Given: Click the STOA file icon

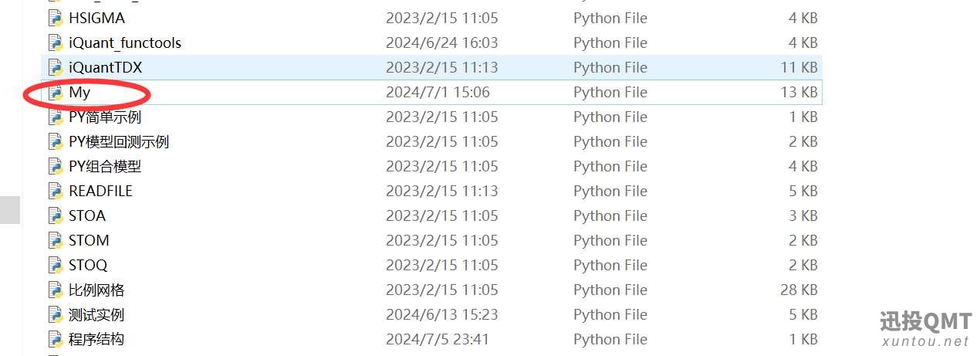Looking at the screenshot, I should coord(55,215).
